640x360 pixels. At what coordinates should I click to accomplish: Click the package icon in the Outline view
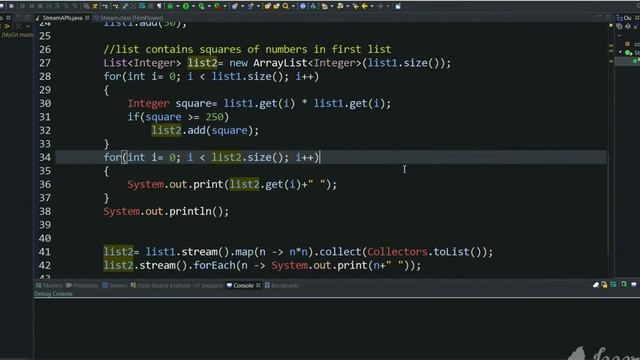627,44
